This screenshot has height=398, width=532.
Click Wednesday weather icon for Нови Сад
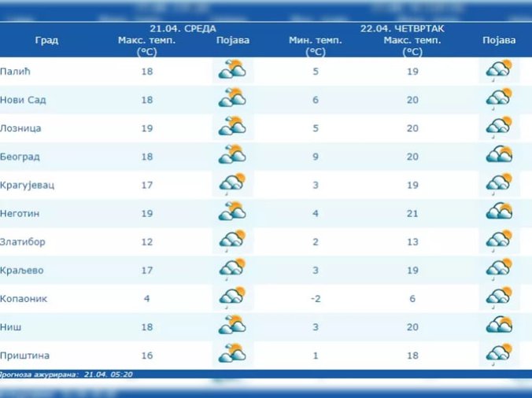click(x=233, y=98)
